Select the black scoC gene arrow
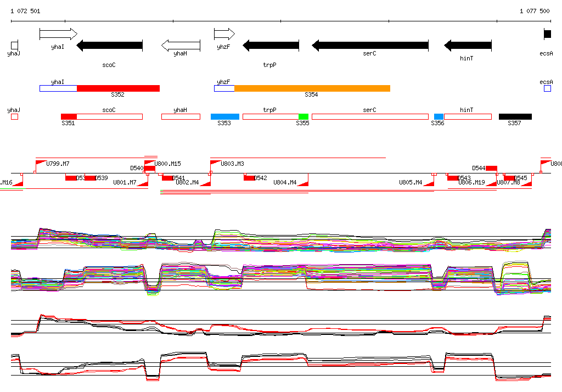This screenshot has height=392, width=562. [110, 45]
